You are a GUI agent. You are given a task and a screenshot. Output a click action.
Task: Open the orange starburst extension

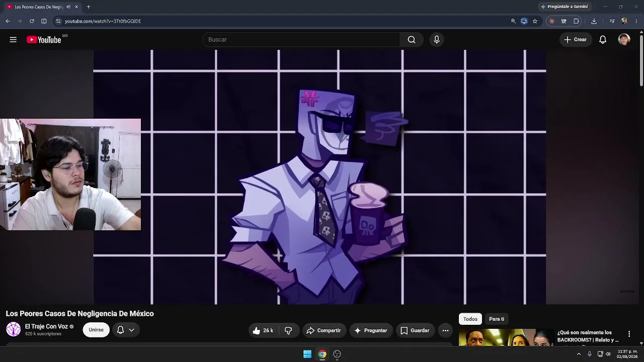(x=552, y=21)
